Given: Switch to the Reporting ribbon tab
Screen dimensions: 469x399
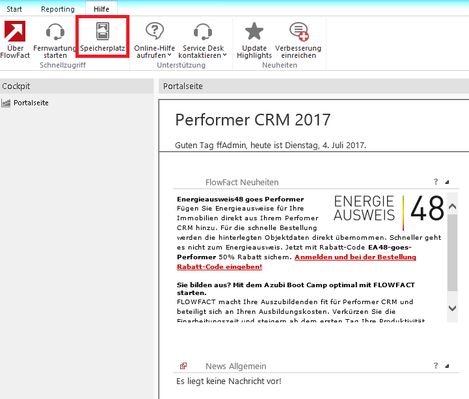Looking at the screenshot, I should click(58, 9).
